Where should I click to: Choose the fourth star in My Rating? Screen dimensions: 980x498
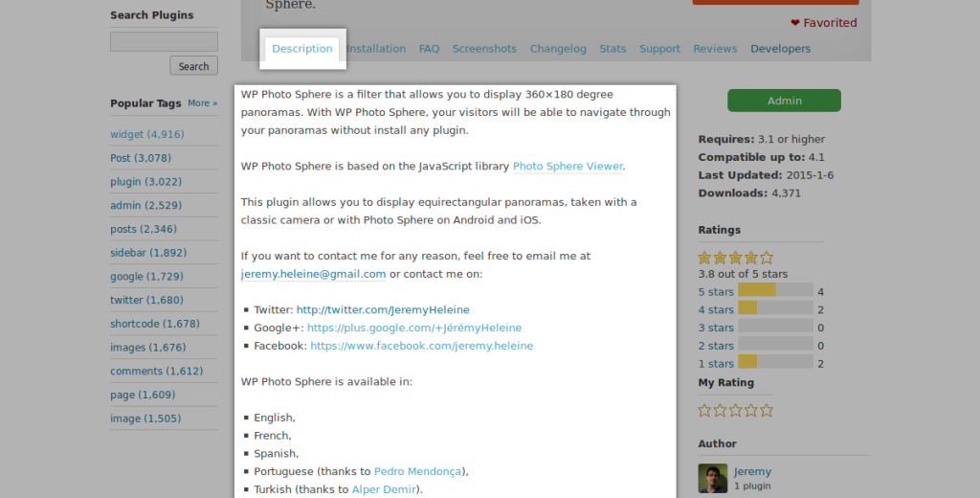pyautogui.click(x=751, y=411)
